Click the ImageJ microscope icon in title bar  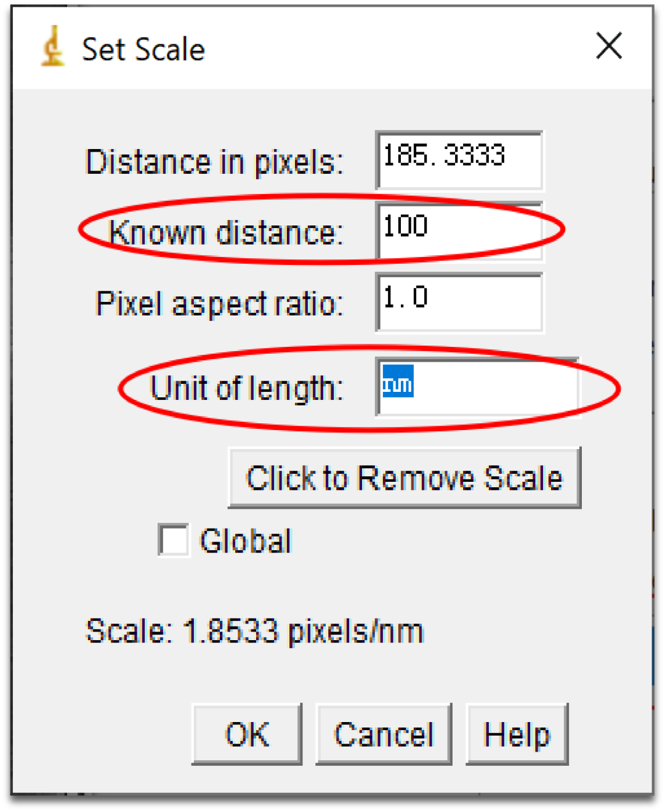(54, 47)
